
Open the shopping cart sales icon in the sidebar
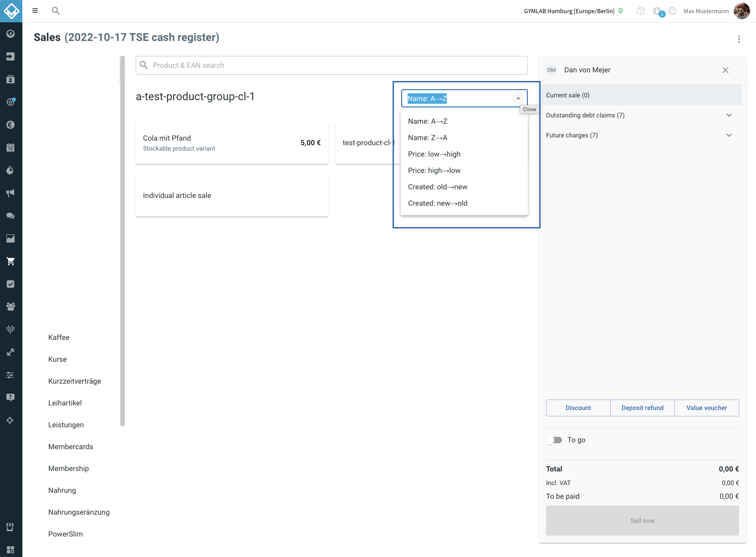pos(10,261)
